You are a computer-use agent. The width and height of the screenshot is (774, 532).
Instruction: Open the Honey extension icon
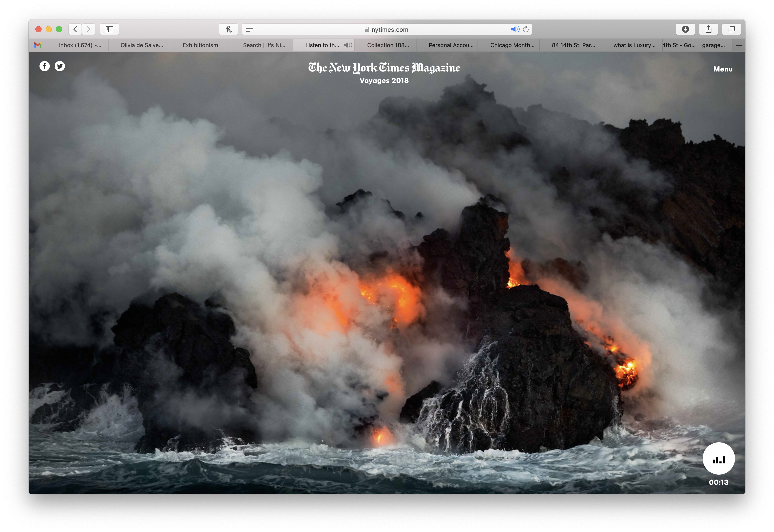[x=229, y=29]
